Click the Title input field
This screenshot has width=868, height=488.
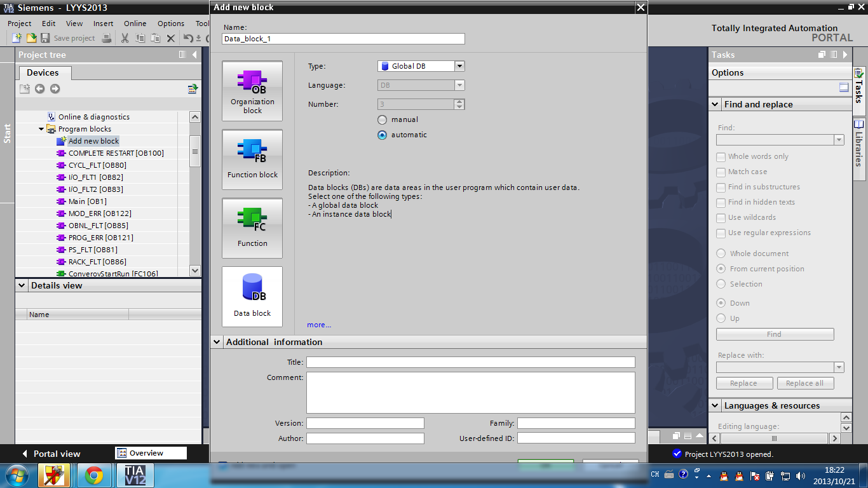coord(471,362)
